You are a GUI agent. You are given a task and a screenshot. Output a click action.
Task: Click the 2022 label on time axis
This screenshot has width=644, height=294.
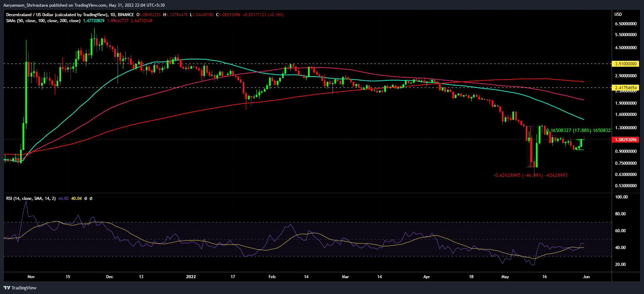coord(191,277)
